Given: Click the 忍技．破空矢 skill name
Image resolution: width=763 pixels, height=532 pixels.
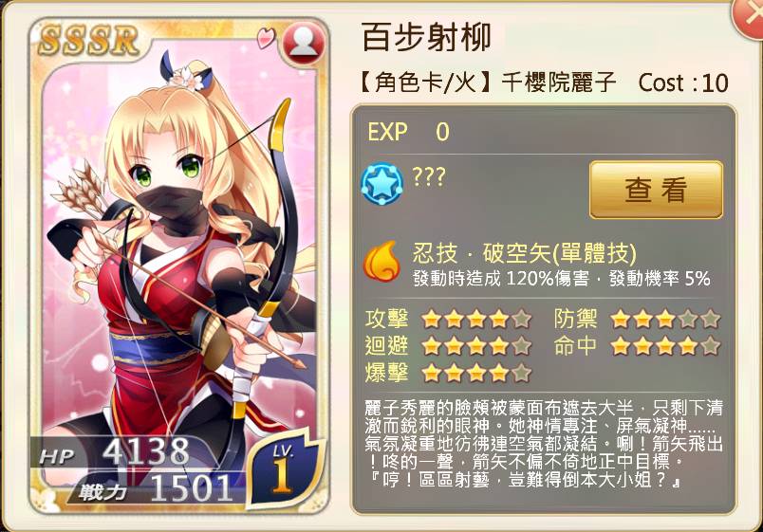Looking at the screenshot, I should coord(525,253).
